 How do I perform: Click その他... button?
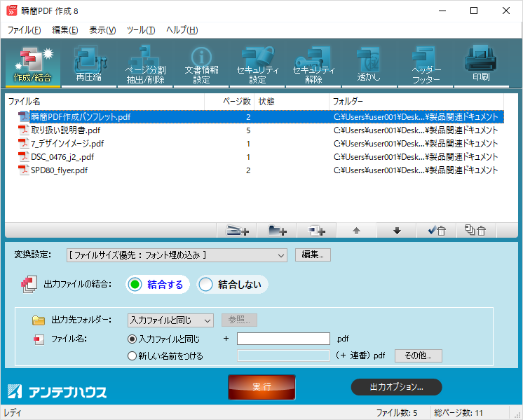coord(419,355)
